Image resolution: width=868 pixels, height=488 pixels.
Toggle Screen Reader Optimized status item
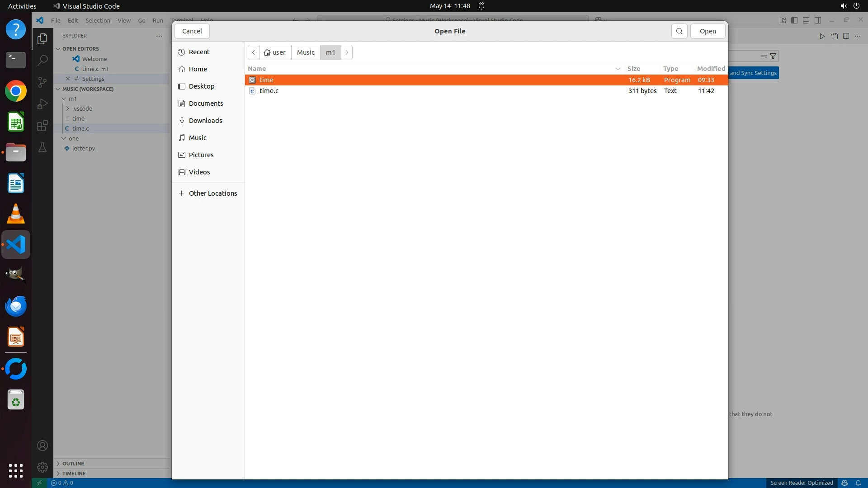(801, 483)
